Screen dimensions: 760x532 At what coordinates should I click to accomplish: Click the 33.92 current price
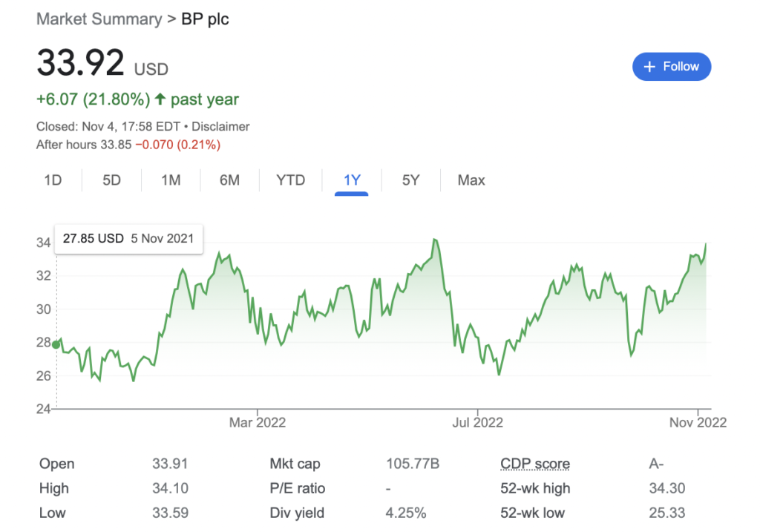80,63
